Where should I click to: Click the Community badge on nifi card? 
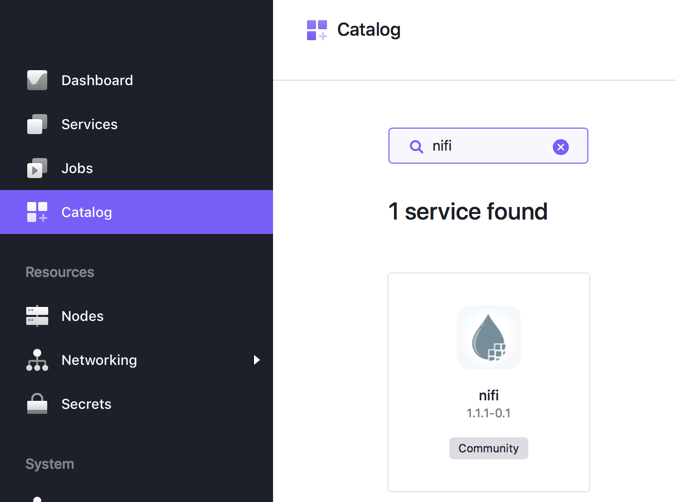click(489, 448)
